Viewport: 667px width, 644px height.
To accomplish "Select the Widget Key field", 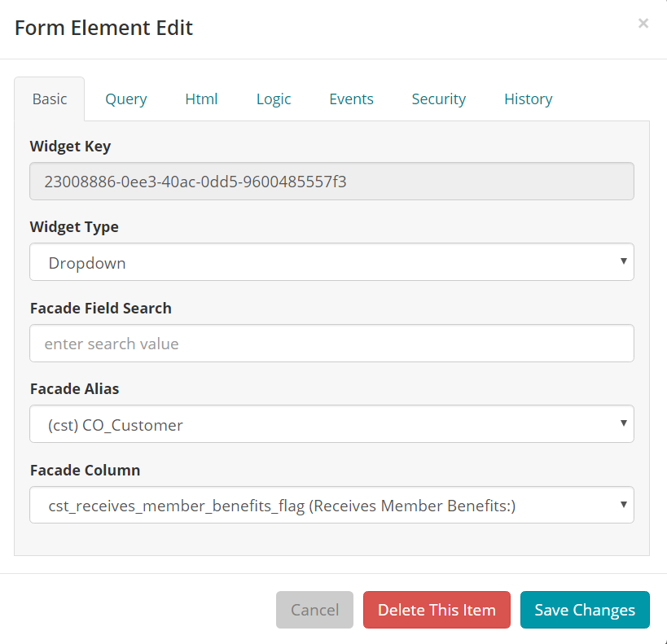I will (x=331, y=181).
